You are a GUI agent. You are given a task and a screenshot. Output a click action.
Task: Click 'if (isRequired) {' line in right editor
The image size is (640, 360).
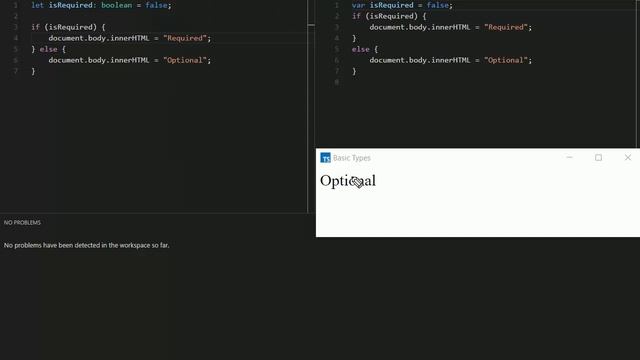389,16
